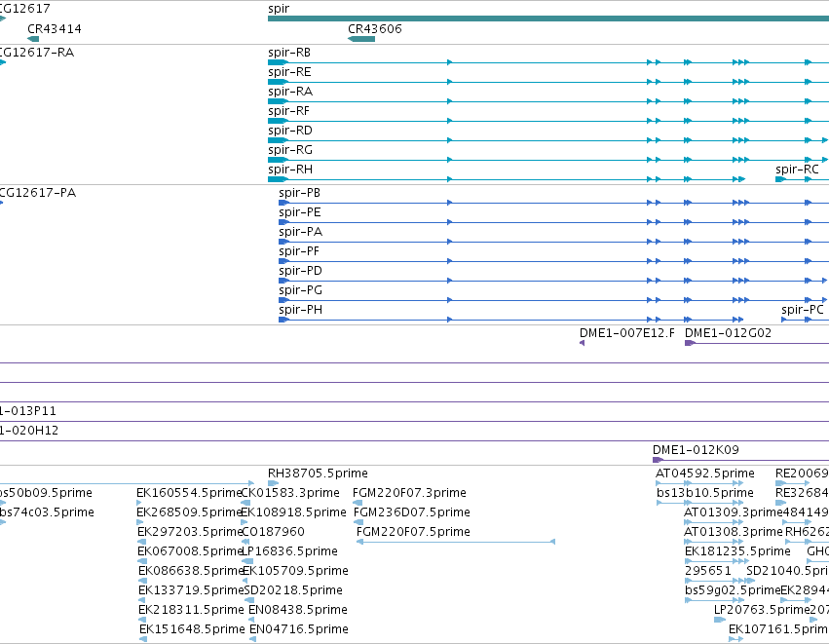
Task: Select the EK160554.5prime EST label
Action: point(189,493)
